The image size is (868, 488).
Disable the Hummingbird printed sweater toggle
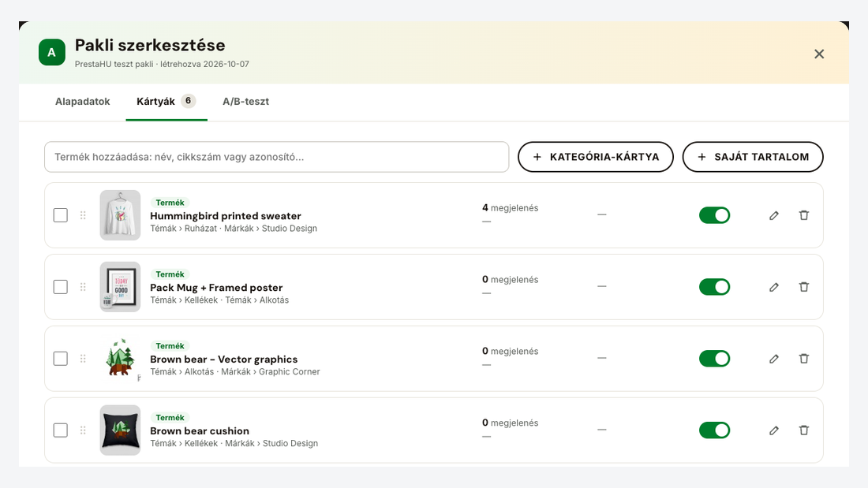(x=715, y=215)
